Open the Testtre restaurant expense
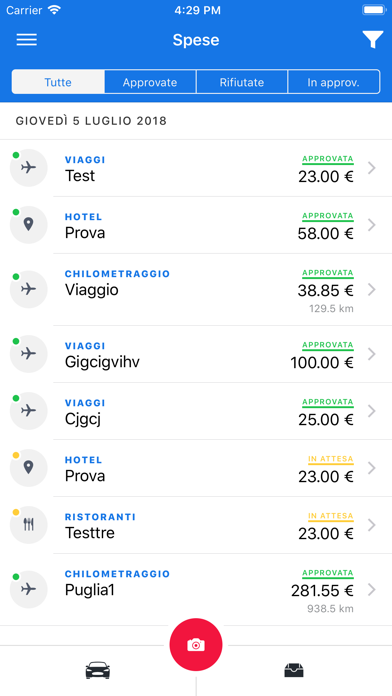This screenshot has height=696, width=392. coord(196,525)
